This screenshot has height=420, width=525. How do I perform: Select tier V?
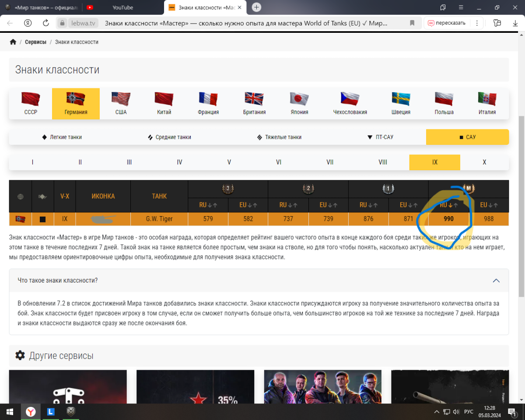[229, 162]
